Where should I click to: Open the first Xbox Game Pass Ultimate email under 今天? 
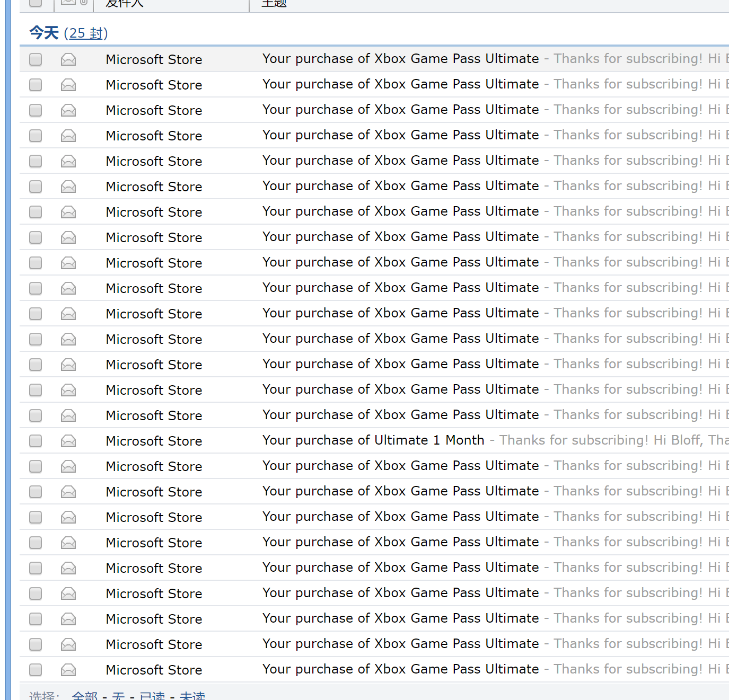click(x=400, y=59)
